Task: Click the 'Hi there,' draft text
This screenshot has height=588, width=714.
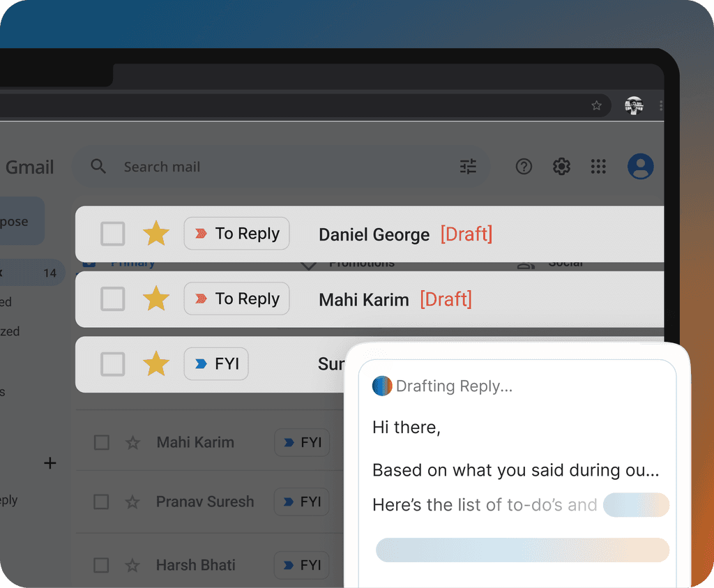Action: [x=407, y=428]
